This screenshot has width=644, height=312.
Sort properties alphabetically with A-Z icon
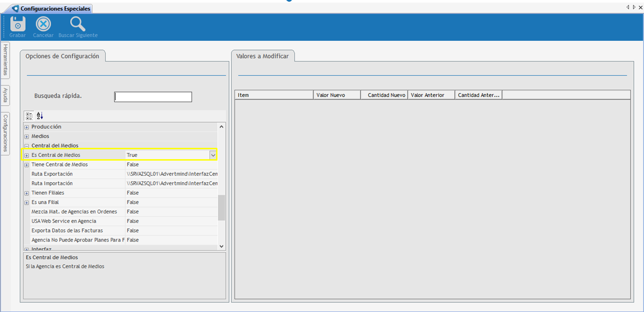(x=40, y=116)
